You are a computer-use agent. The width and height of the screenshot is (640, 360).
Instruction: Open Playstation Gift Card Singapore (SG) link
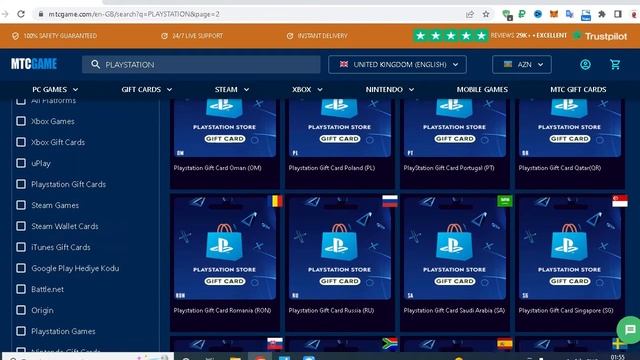point(566,310)
